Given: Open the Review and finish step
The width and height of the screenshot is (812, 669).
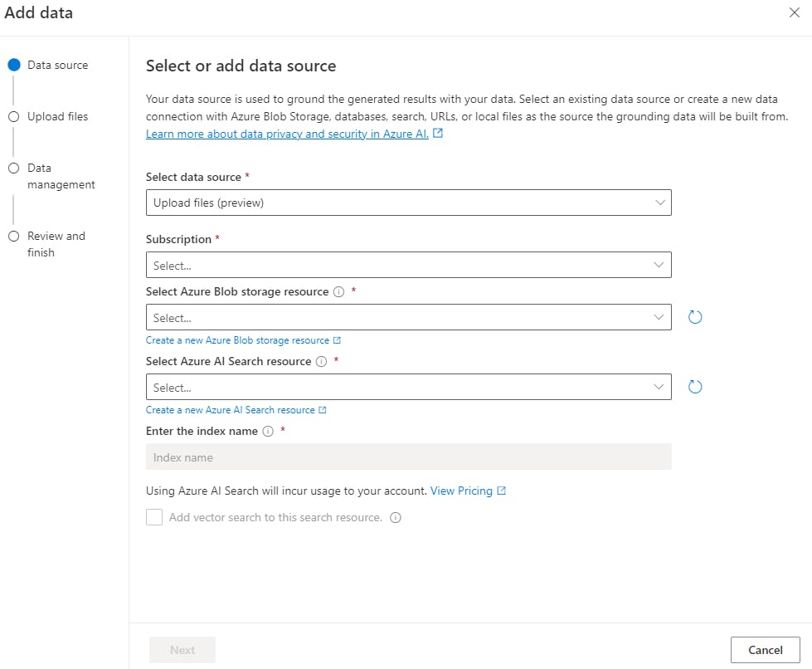Looking at the screenshot, I should pos(56,244).
